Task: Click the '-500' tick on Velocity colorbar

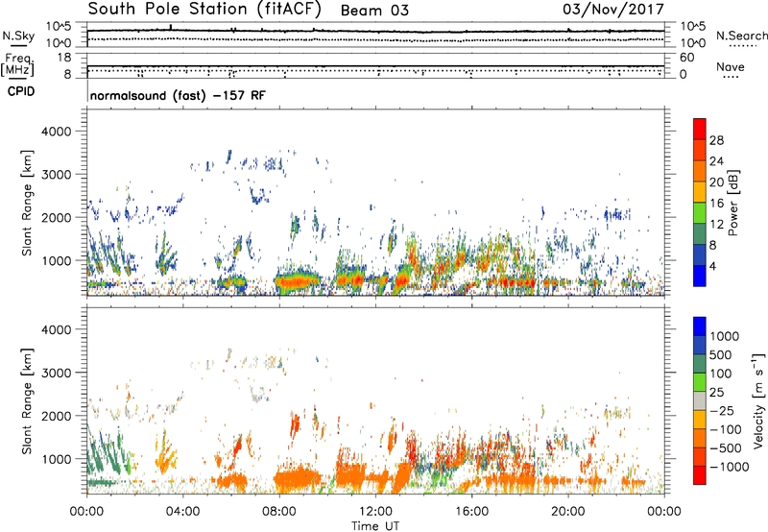Action: point(726,447)
